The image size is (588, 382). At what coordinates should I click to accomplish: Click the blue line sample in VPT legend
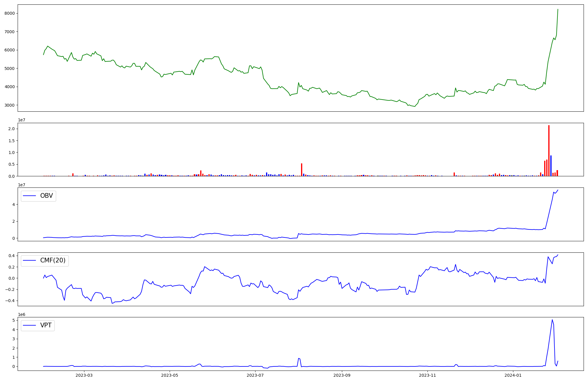pyautogui.click(x=29, y=325)
